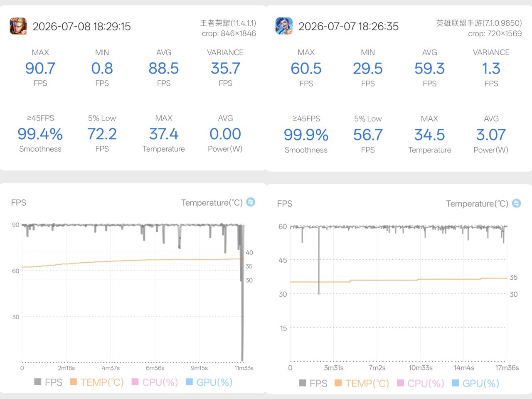Toggle the gray FPS legend in the left chart
This screenshot has width=532, height=399.
click(x=48, y=382)
